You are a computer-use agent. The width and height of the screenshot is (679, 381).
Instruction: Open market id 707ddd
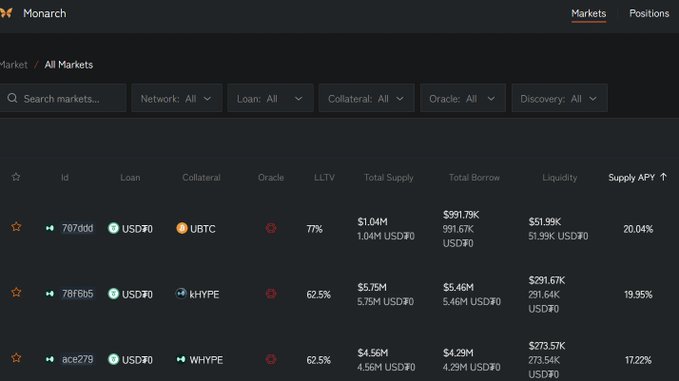(x=78, y=228)
